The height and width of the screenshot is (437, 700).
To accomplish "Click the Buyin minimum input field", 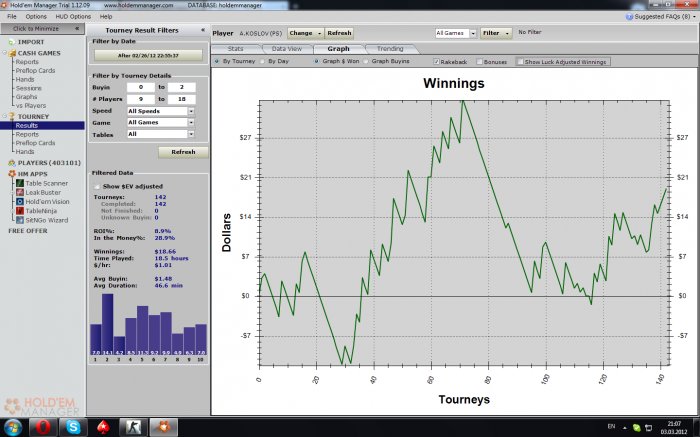I will click(141, 87).
